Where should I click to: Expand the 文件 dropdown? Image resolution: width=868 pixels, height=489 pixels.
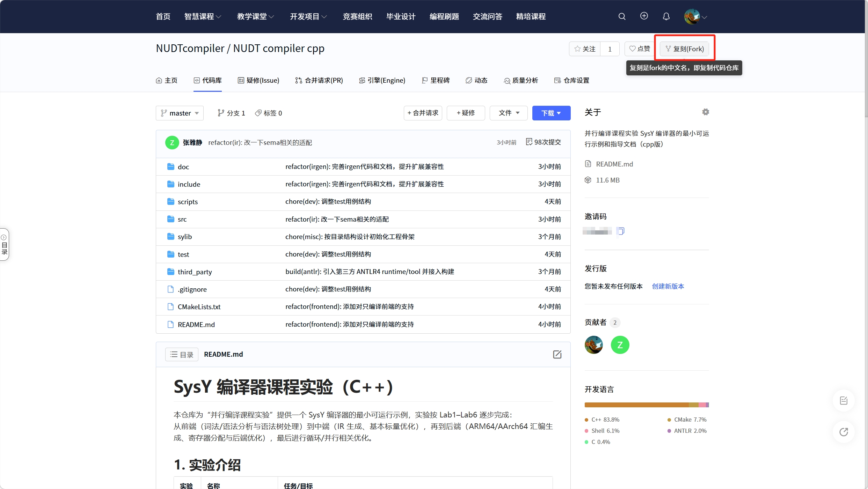[509, 113]
